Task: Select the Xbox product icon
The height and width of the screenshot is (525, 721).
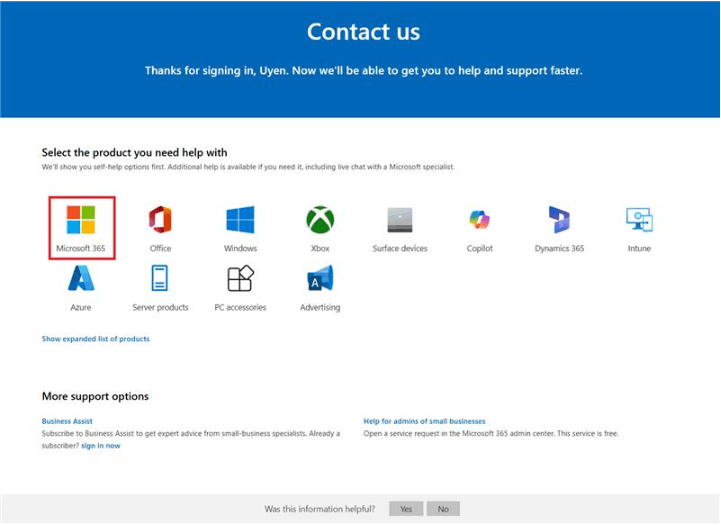Action: 320,220
